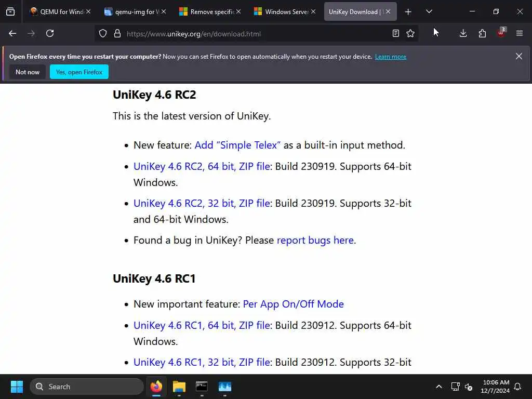
Task: Click Not now button
Action: [28, 72]
